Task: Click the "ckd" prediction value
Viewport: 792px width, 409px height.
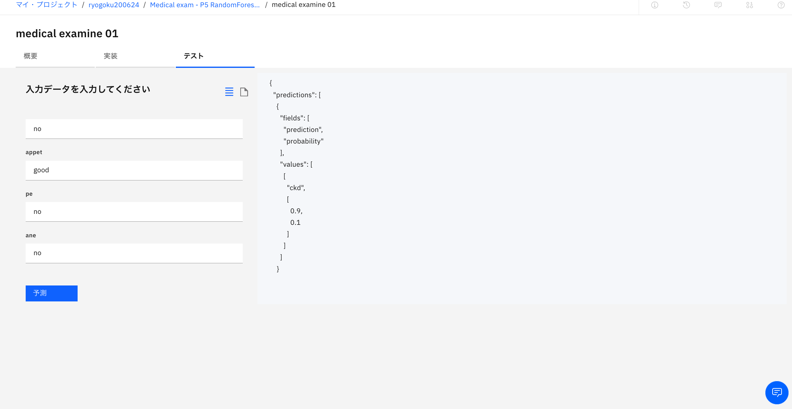Action: coord(296,187)
